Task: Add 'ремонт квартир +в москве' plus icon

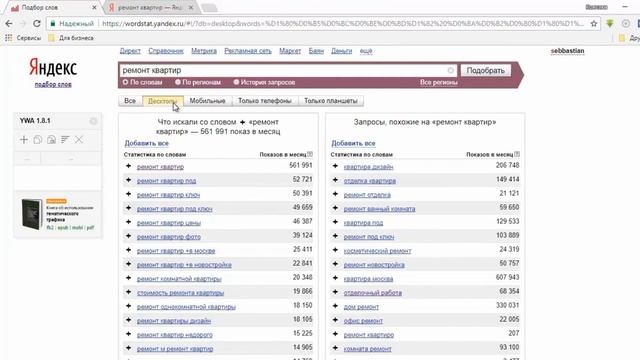Action: [x=129, y=250]
